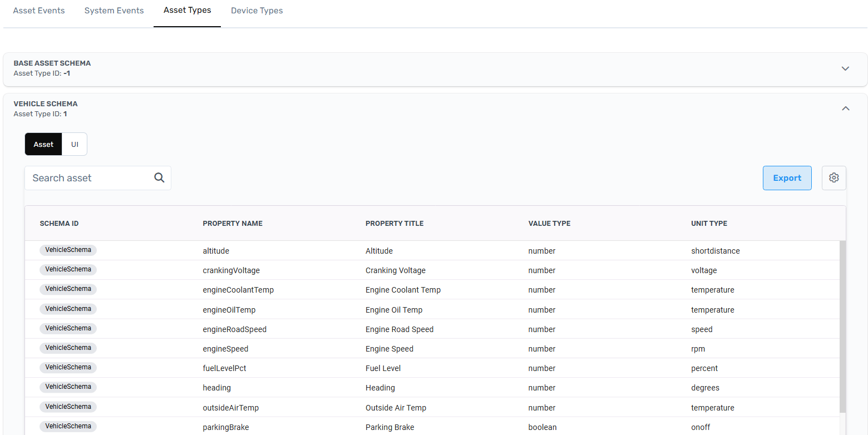Click the VehicleSchema tag in parkingBrake row
Screen dimensions: 868x435
click(x=68, y=427)
